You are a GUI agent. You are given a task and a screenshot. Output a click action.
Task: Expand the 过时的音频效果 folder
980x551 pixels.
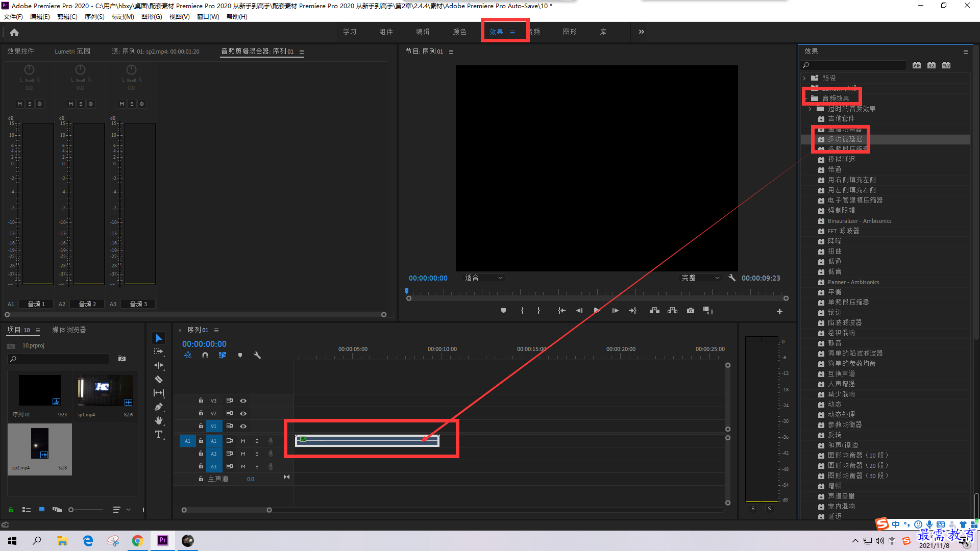tap(810, 109)
